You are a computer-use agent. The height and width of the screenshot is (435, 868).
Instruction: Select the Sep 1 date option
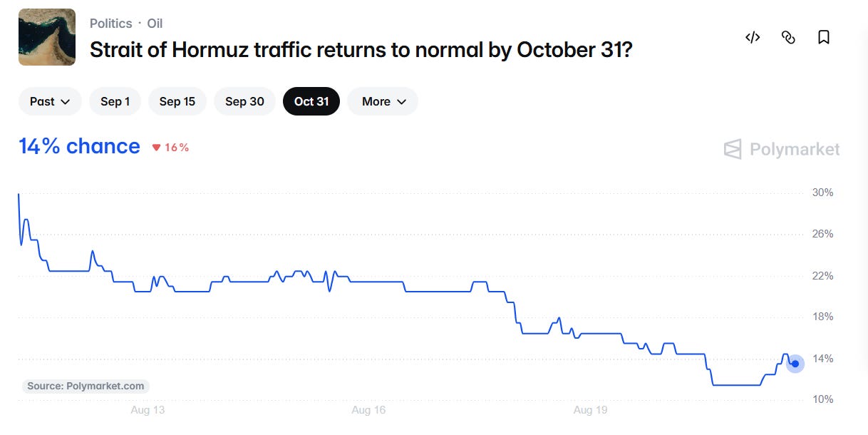click(115, 101)
